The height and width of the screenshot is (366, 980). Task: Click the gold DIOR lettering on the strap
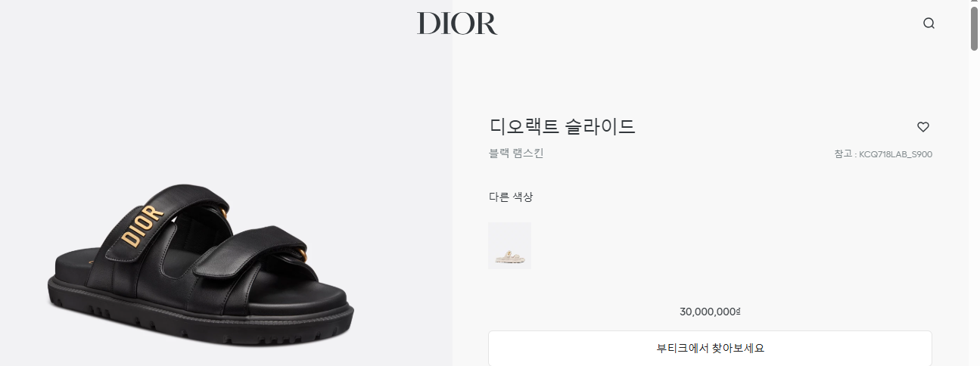[x=142, y=225]
